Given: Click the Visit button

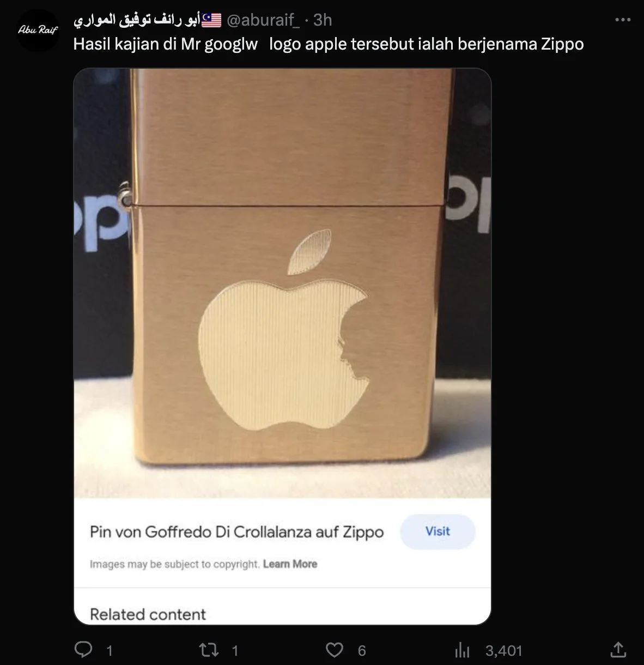Looking at the screenshot, I should (438, 531).
